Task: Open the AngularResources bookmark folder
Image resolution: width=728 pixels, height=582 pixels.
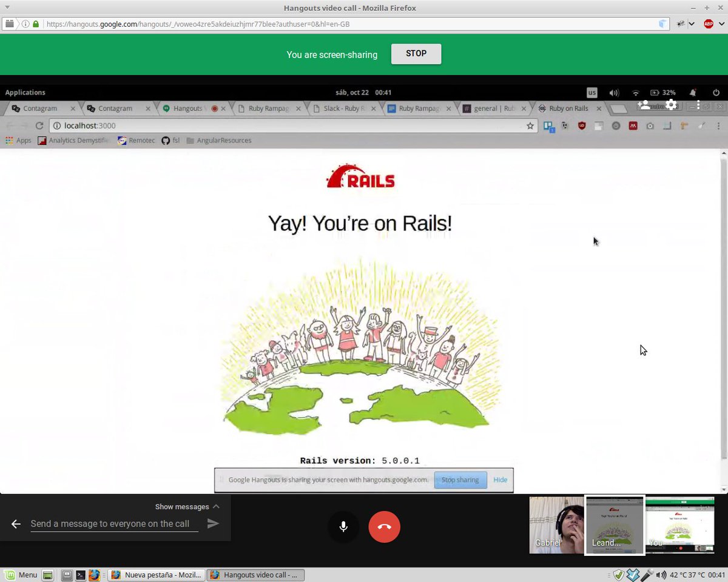Action: click(x=219, y=140)
